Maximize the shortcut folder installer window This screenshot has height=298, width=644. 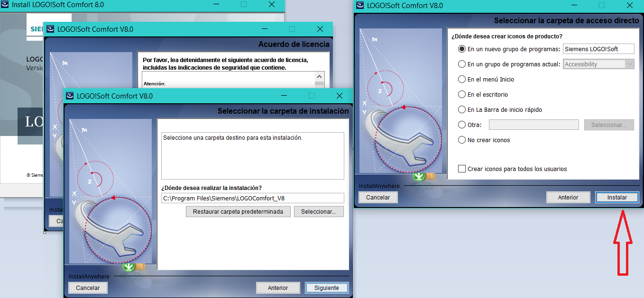click(x=602, y=5)
